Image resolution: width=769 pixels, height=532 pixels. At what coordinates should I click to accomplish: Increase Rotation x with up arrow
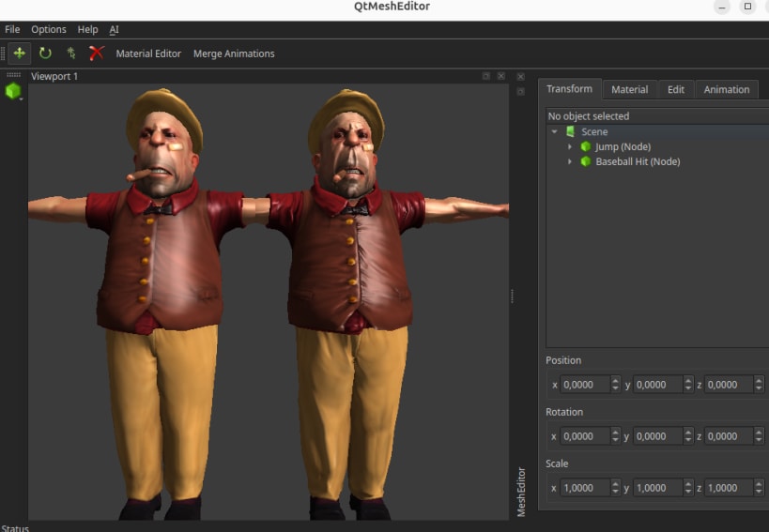pyautogui.click(x=616, y=432)
